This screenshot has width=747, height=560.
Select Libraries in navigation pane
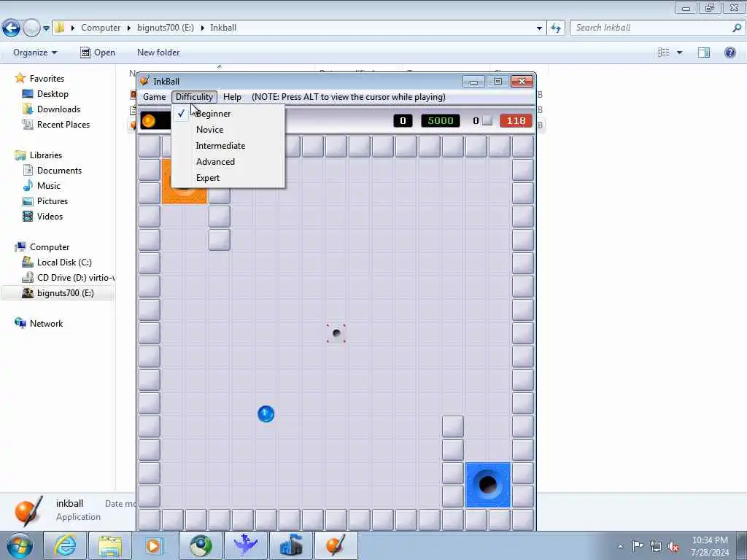[x=46, y=155]
